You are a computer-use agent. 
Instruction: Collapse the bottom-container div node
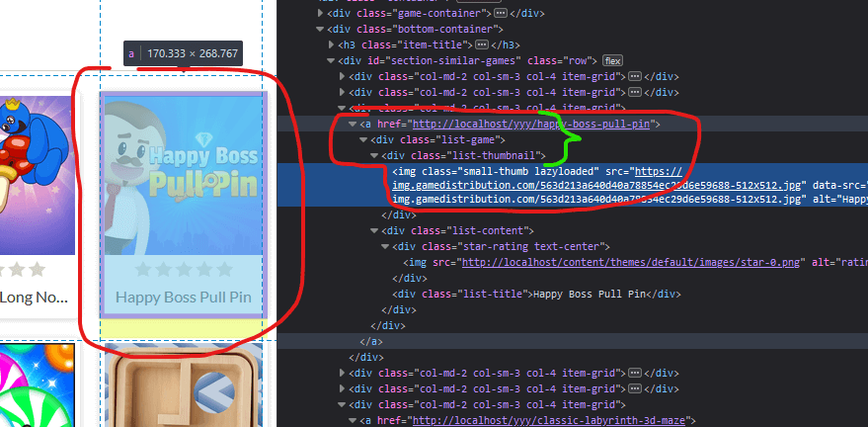(320, 29)
